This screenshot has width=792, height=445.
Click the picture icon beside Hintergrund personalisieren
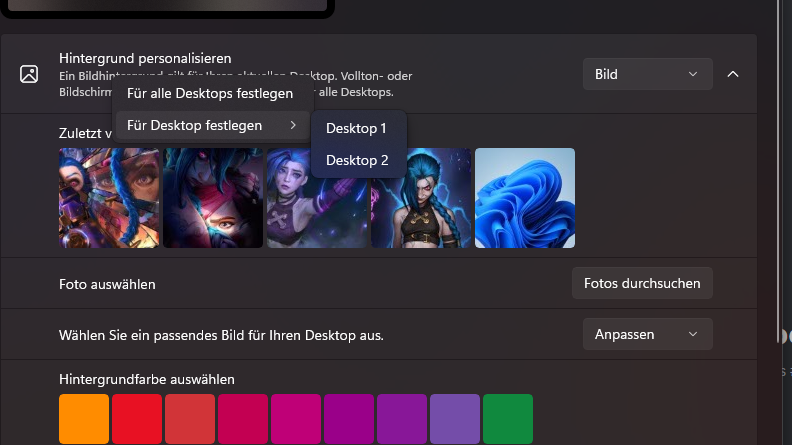(x=29, y=74)
